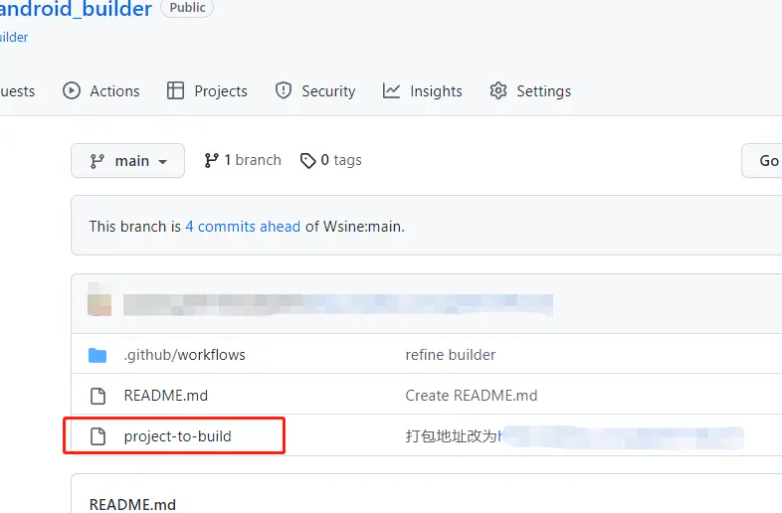Click the blue folder icon for .github/workflows
The width and height of the screenshot is (782, 513).
click(x=97, y=355)
